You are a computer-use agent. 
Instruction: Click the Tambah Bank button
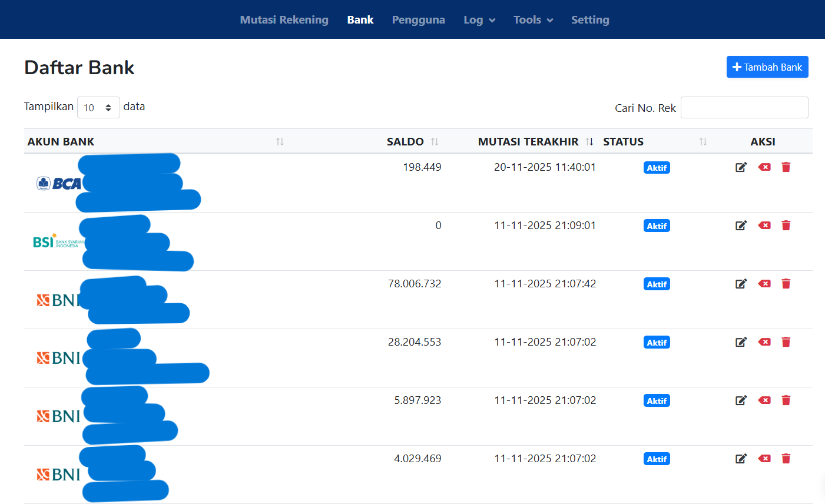(x=767, y=67)
